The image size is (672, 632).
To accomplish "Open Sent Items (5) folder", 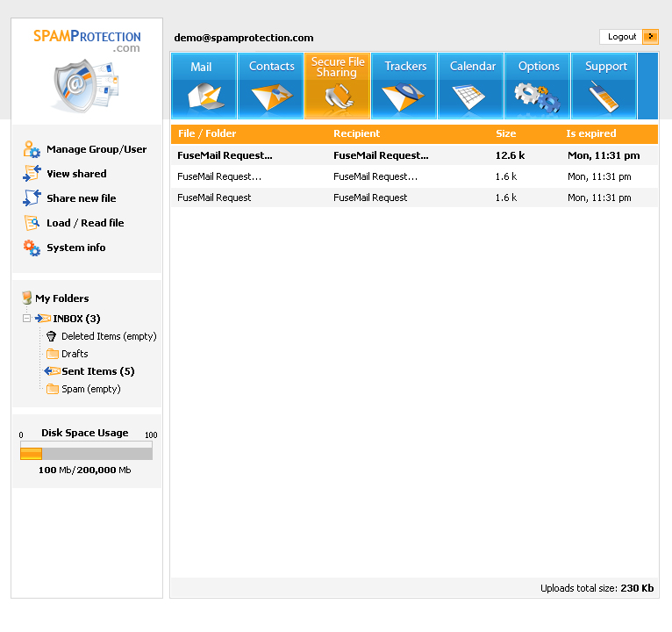I will [97, 371].
